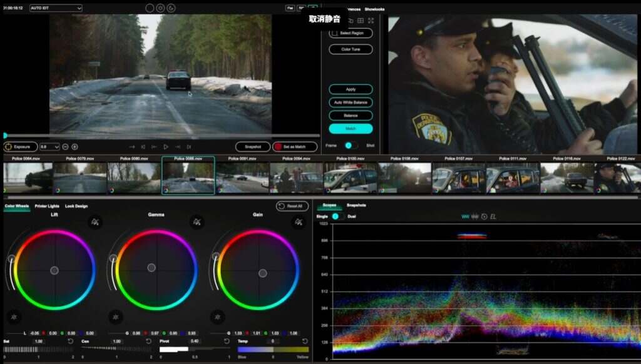This screenshot has width=641, height=364.
Task: Click the Lift wheel bypass icon
Action: pyautogui.click(x=95, y=221)
